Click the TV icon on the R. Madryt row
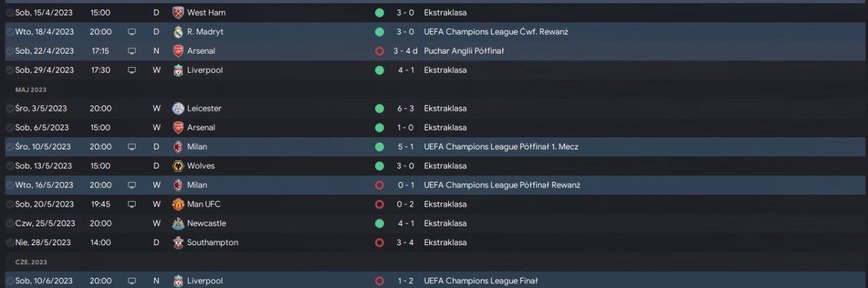This screenshot has height=288, width=868. point(132,32)
